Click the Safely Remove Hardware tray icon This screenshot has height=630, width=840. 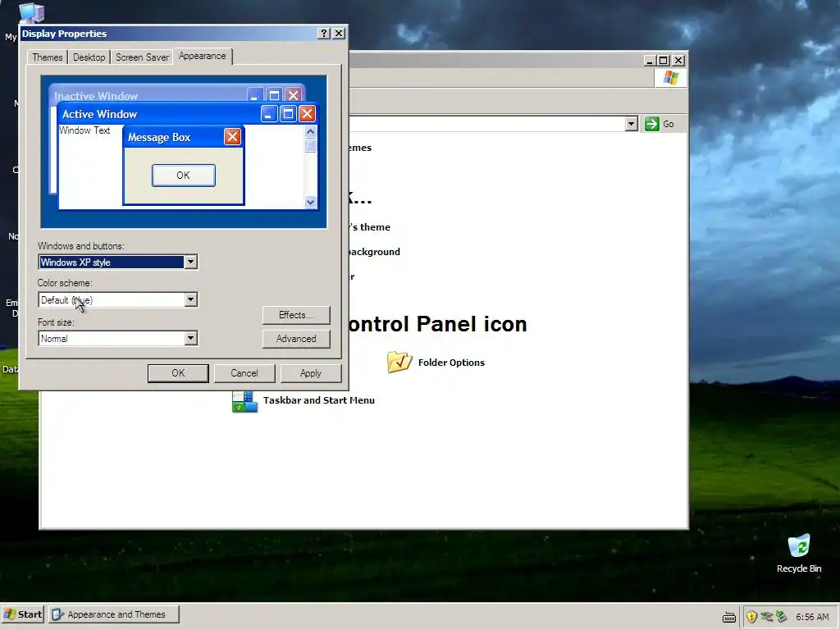pyautogui.click(x=781, y=617)
